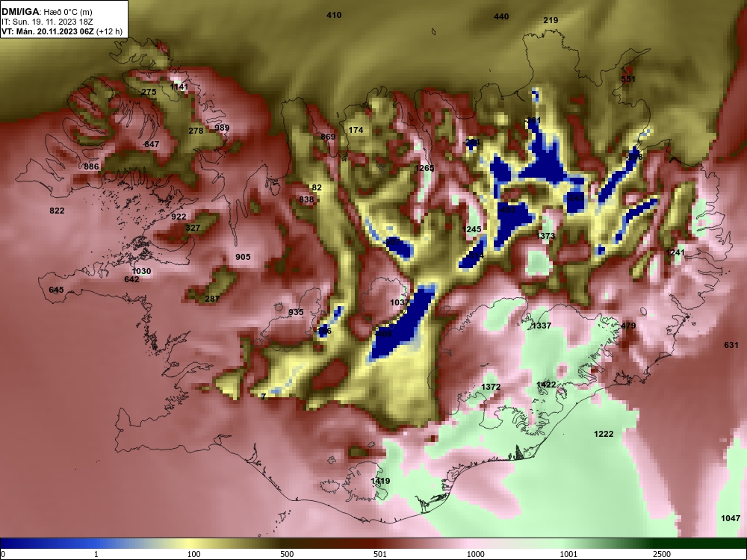
Task: Click the map value 275
Action: point(149,92)
